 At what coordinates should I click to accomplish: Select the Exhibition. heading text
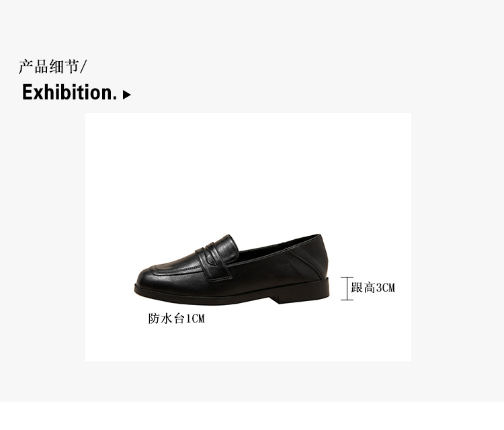point(69,92)
